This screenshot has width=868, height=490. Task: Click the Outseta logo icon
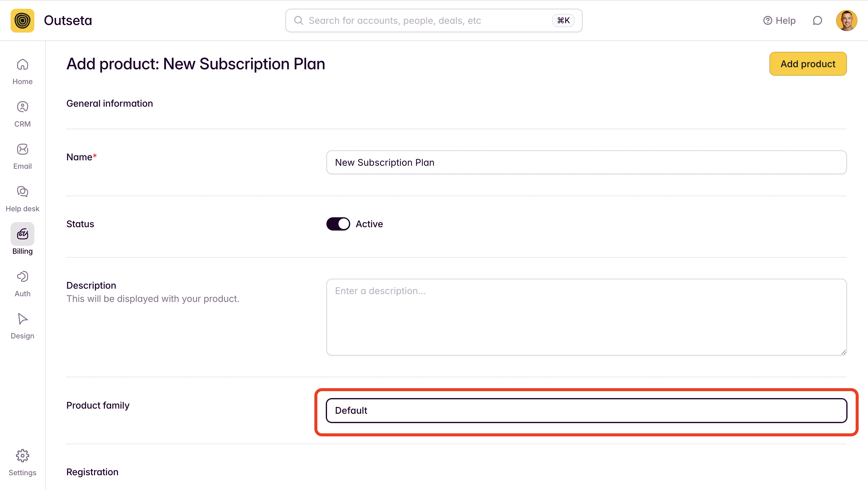pos(22,20)
